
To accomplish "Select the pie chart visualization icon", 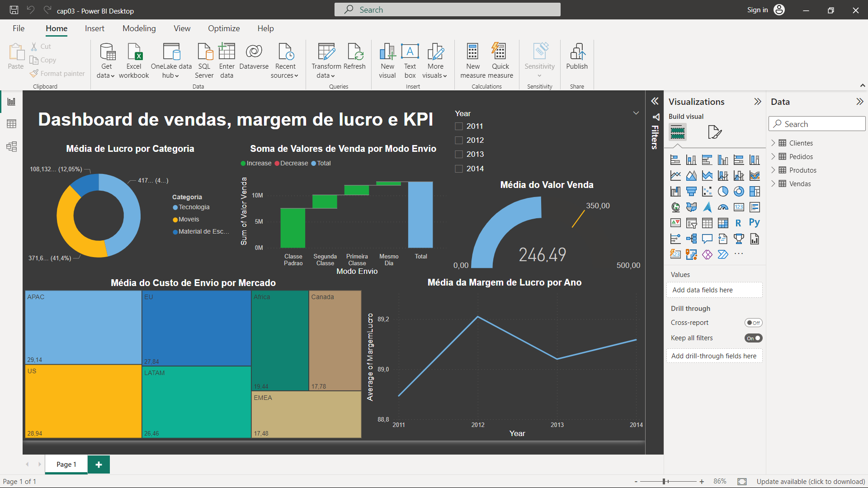I will tap(723, 192).
